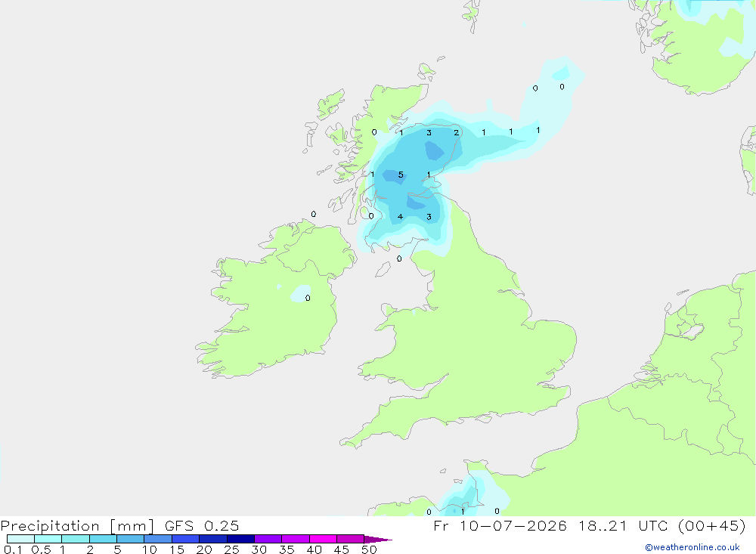Click the '15' legend scale label
Screen dimensions: 756x554
coord(177,549)
